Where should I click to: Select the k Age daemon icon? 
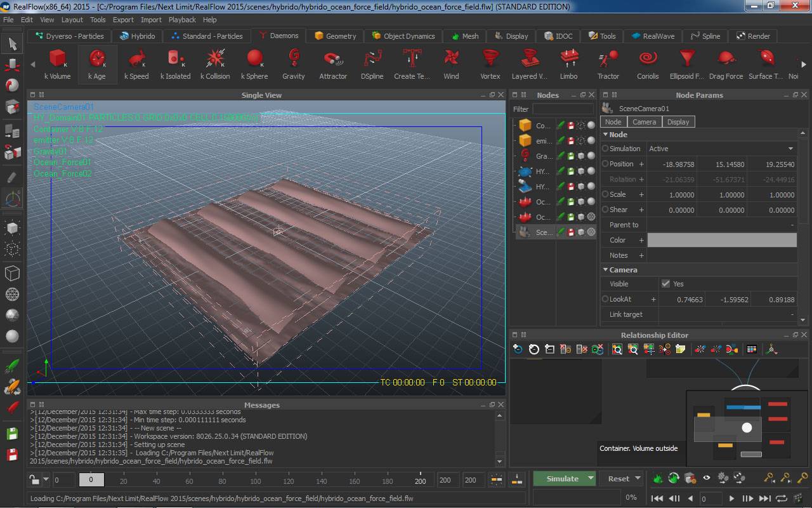96,59
